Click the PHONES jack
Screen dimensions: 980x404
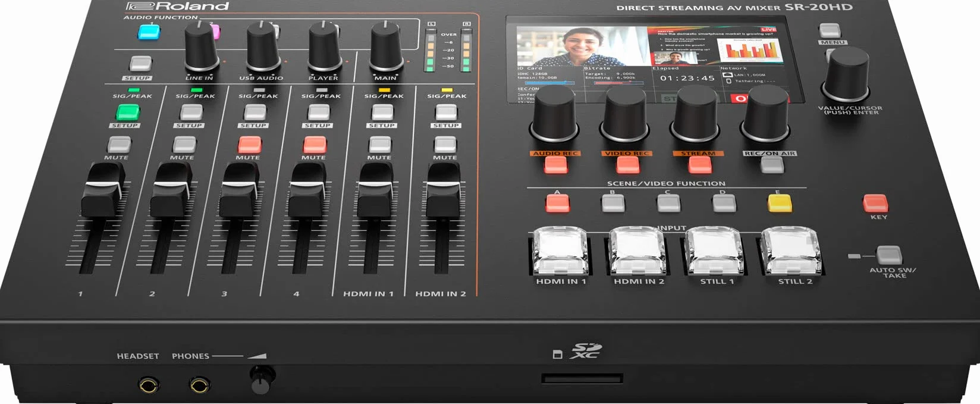coord(200,386)
